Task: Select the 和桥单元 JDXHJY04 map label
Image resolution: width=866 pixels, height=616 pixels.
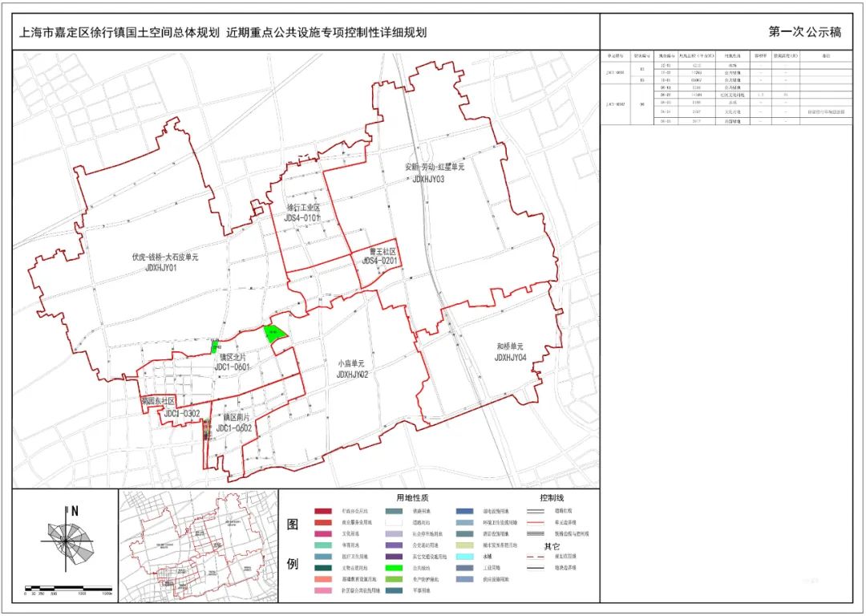Action: (510, 352)
